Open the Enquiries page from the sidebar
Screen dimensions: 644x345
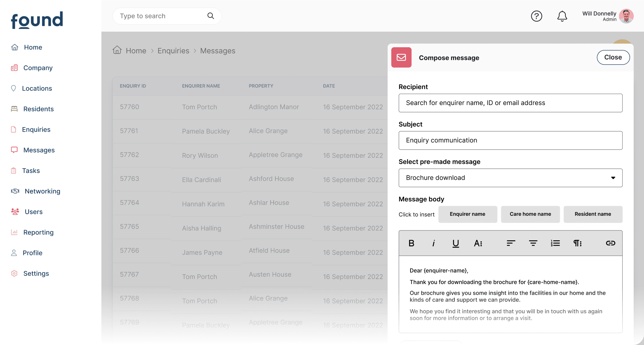(x=36, y=130)
